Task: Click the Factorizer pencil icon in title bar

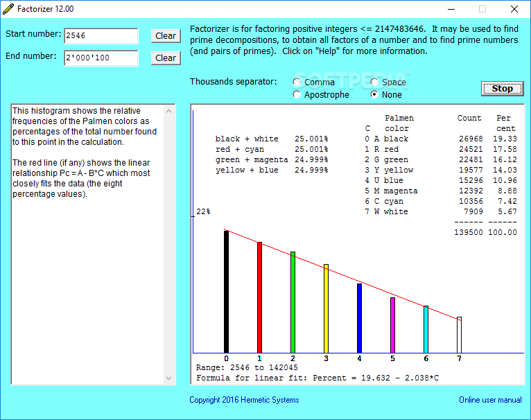Action: pos(8,9)
